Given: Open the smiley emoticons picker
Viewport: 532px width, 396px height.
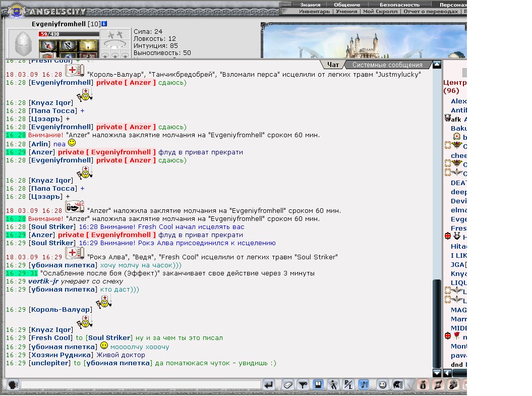Looking at the screenshot, I should pos(382,385).
